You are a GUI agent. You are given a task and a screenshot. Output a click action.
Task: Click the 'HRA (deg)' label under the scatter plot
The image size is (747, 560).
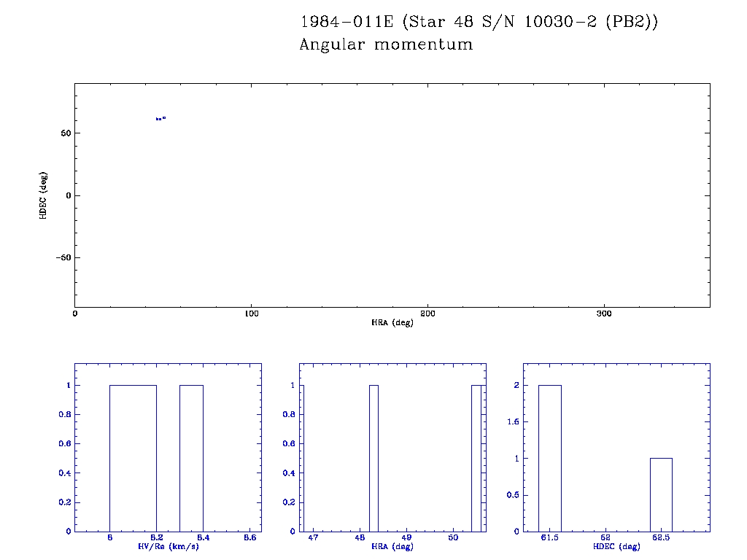pyautogui.click(x=392, y=322)
